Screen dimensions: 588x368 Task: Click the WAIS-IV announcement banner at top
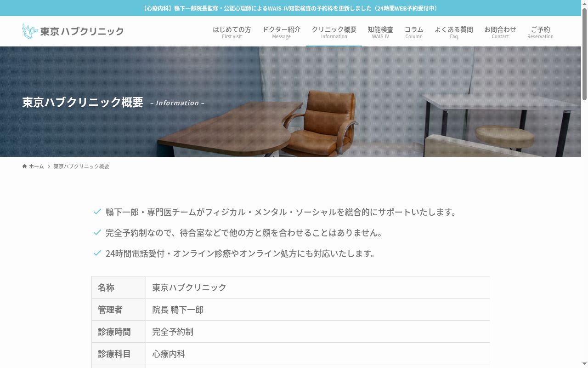pyautogui.click(x=290, y=8)
